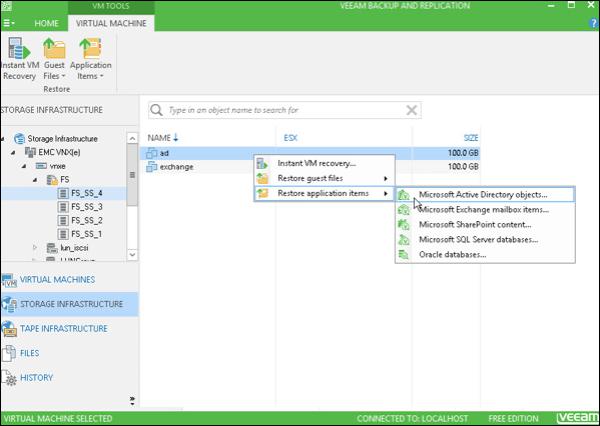Open the Application Items dropdown arrow
Viewport: 600px width, 426px height.
(x=102, y=76)
